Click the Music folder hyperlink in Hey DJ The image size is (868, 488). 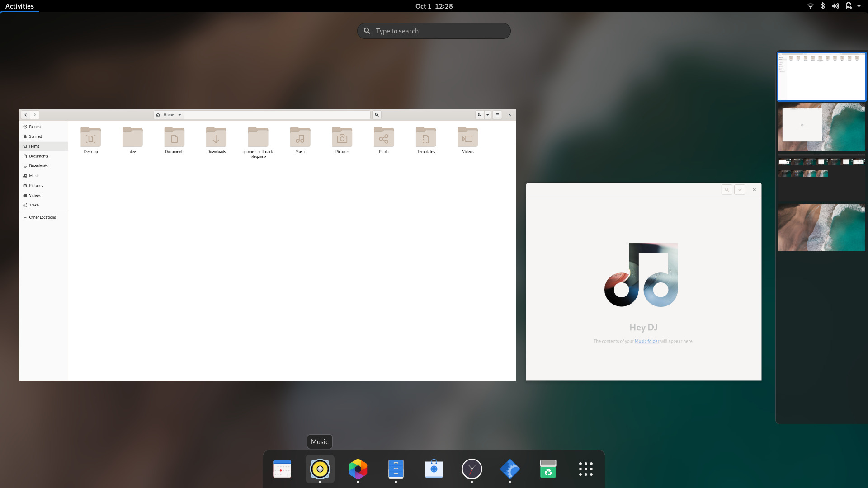(647, 341)
